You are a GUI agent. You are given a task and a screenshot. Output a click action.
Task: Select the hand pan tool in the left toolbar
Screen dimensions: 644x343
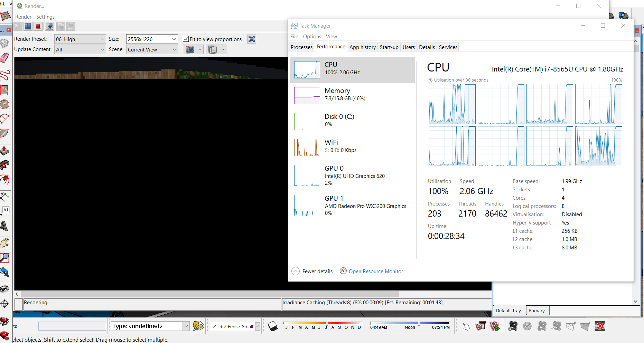point(5,243)
